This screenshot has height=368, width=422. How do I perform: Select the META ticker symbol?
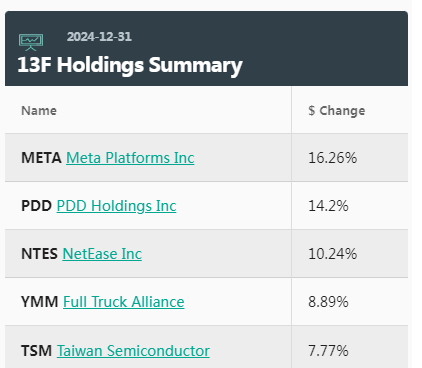click(x=41, y=158)
